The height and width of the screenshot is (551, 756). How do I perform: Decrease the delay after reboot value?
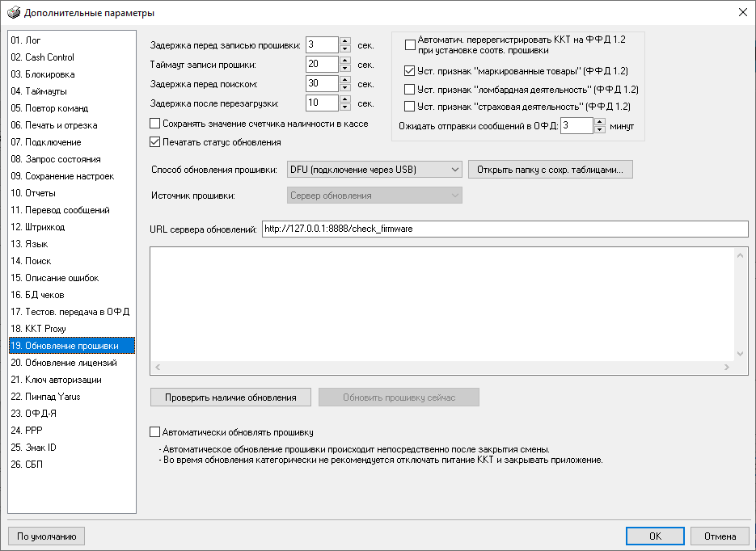point(345,107)
